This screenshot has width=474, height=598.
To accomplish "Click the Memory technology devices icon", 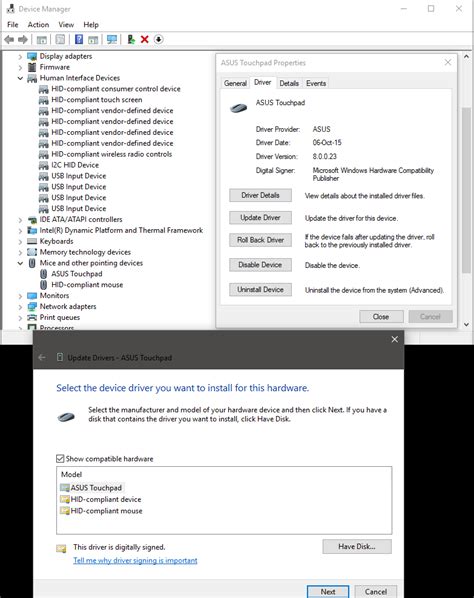I will coord(32,252).
